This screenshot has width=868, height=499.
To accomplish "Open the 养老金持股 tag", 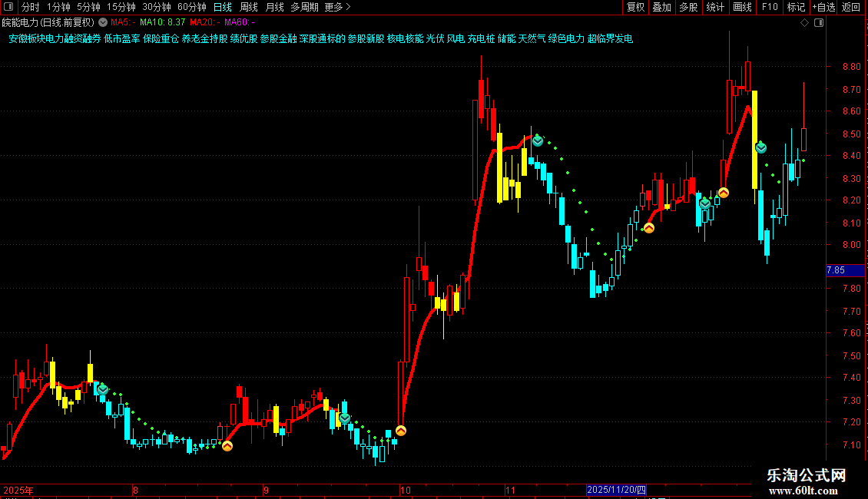I will click(x=205, y=38).
